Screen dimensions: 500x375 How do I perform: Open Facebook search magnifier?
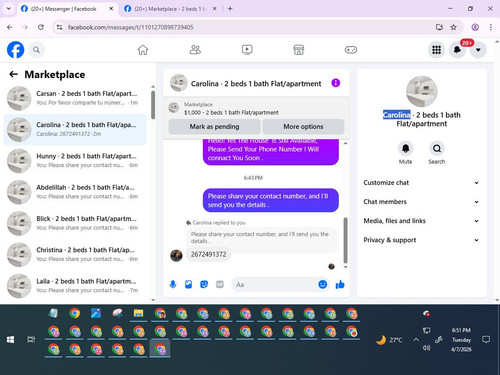(x=36, y=50)
